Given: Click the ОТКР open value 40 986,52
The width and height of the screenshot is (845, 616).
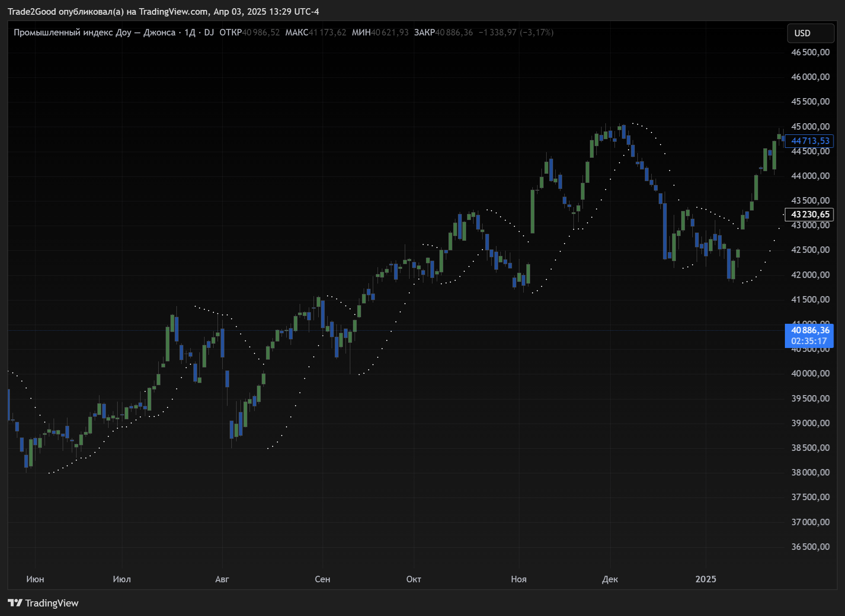Looking at the screenshot, I should point(261,32).
